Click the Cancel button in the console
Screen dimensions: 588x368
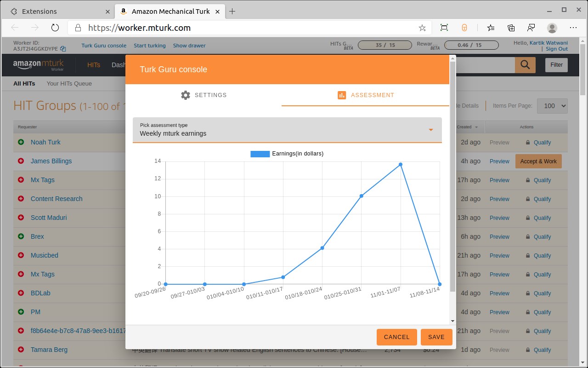(397, 337)
